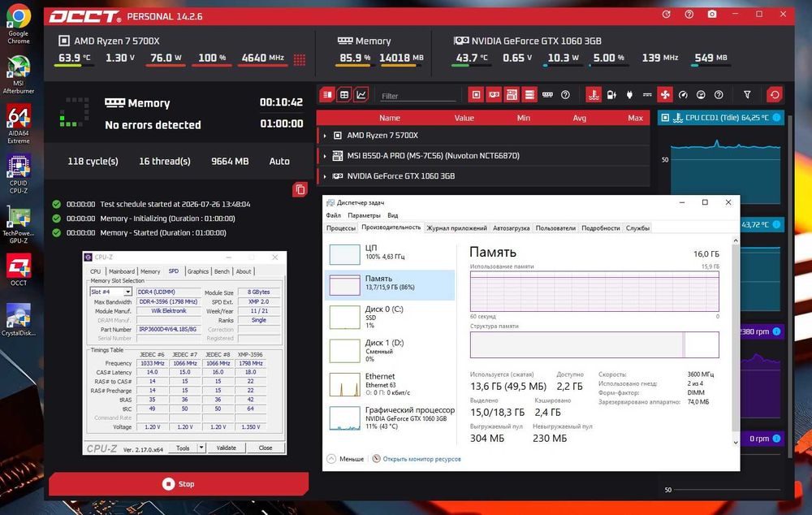The image size is (812, 515).
Task: Open the Mainboard tab in CPU-Z
Action: coord(122,271)
